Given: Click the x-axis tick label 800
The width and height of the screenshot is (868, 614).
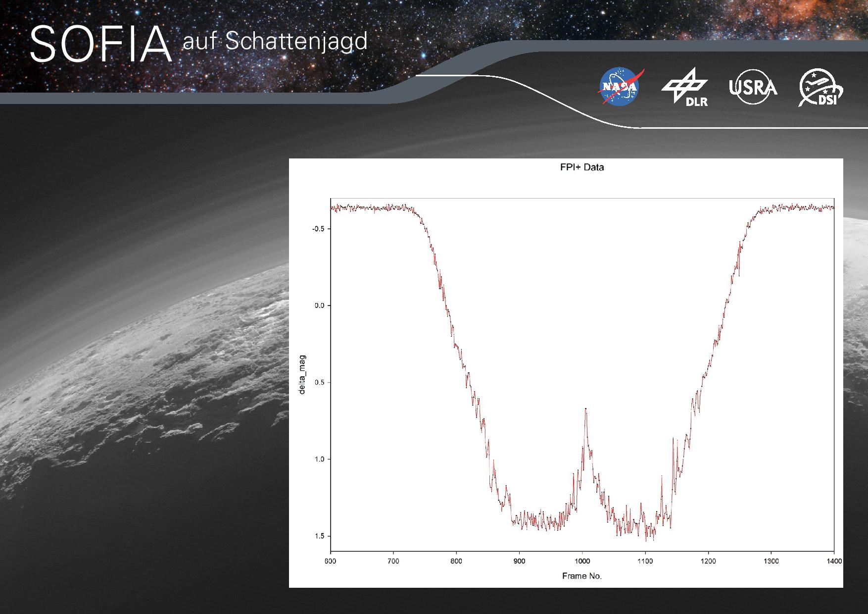Looking at the screenshot, I should tap(456, 561).
